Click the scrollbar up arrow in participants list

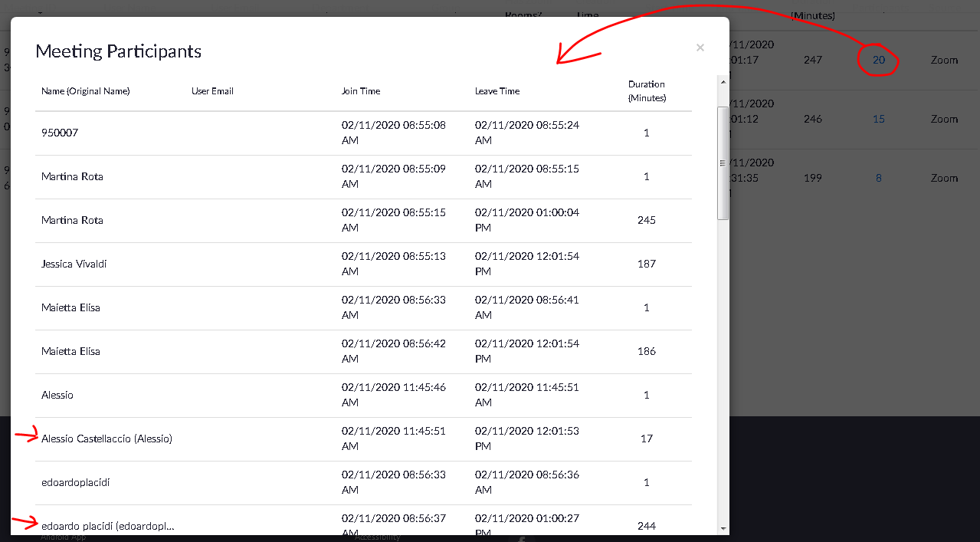723,80
